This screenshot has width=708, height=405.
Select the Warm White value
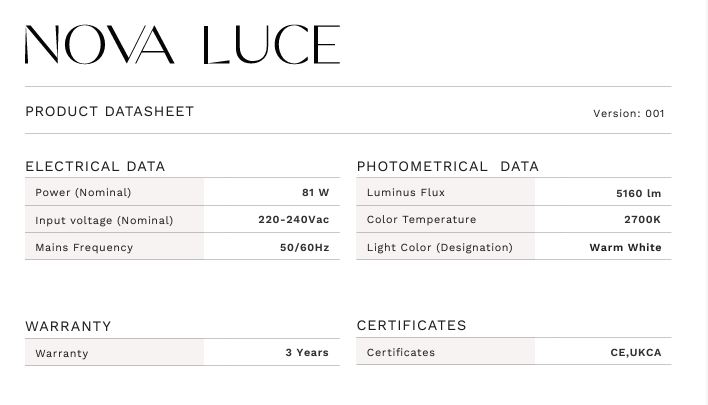pyautogui.click(x=625, y=247)
